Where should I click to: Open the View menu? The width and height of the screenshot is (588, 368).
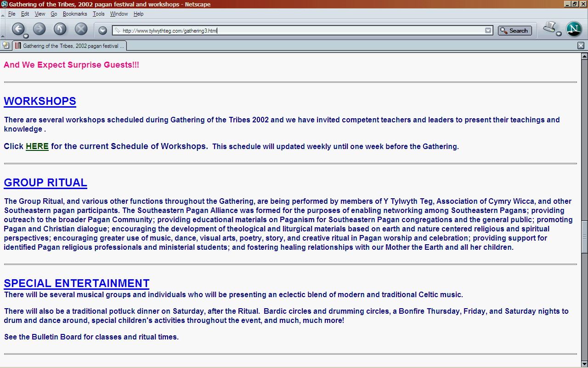pos(40,14)
